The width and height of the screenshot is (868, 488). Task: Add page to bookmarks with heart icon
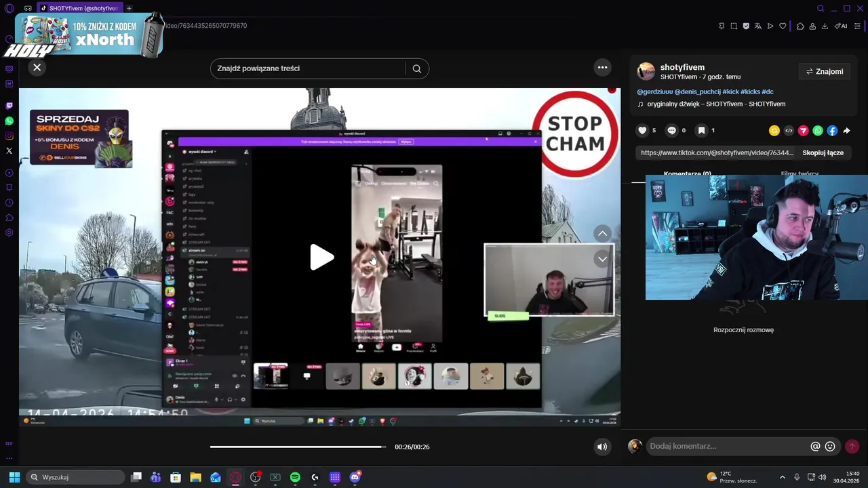click(x=783, y=26)
